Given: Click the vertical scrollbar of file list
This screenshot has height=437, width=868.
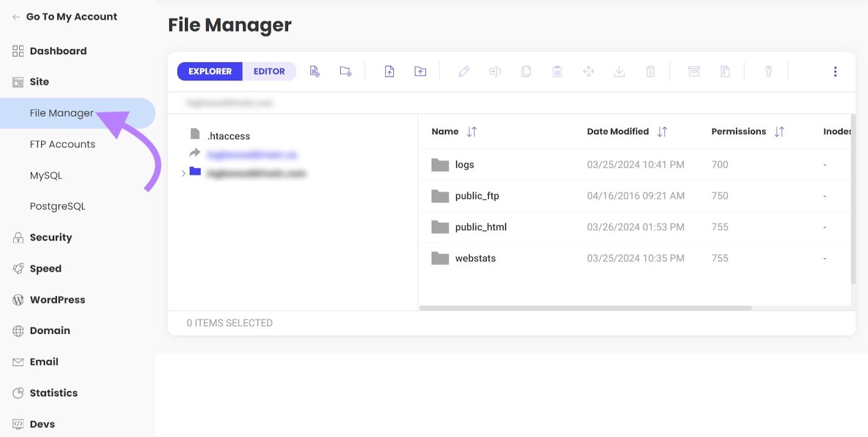Looking at the screenshot, I should tap(853, 199).
